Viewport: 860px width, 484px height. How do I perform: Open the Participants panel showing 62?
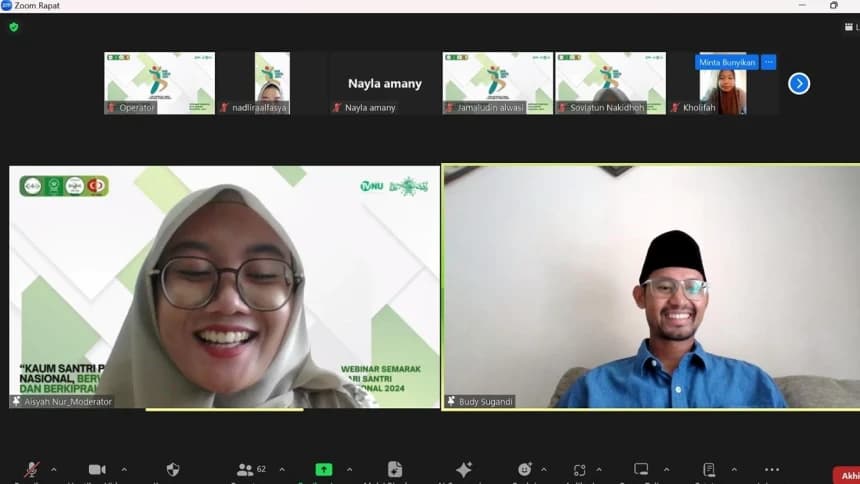(251, 469)
